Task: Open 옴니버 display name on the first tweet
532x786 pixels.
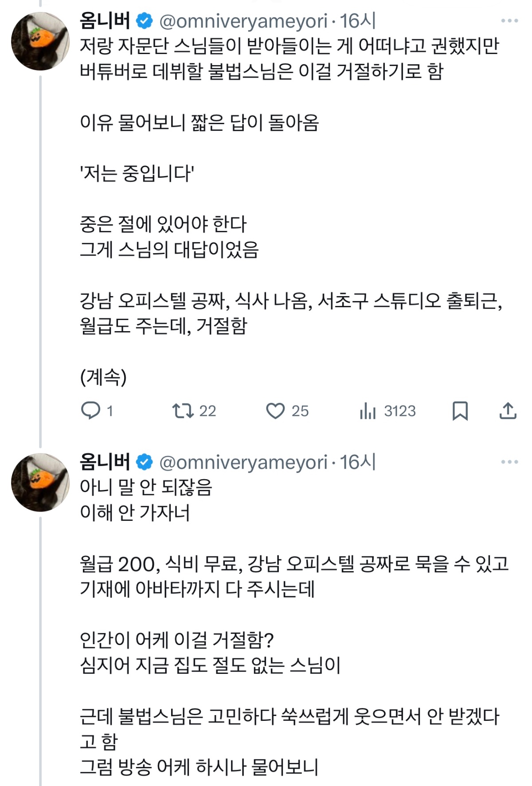Action: 105,20
